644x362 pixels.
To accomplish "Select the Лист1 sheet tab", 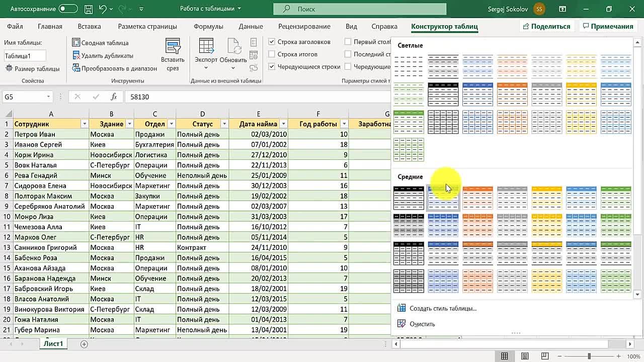I will [53, 344].
